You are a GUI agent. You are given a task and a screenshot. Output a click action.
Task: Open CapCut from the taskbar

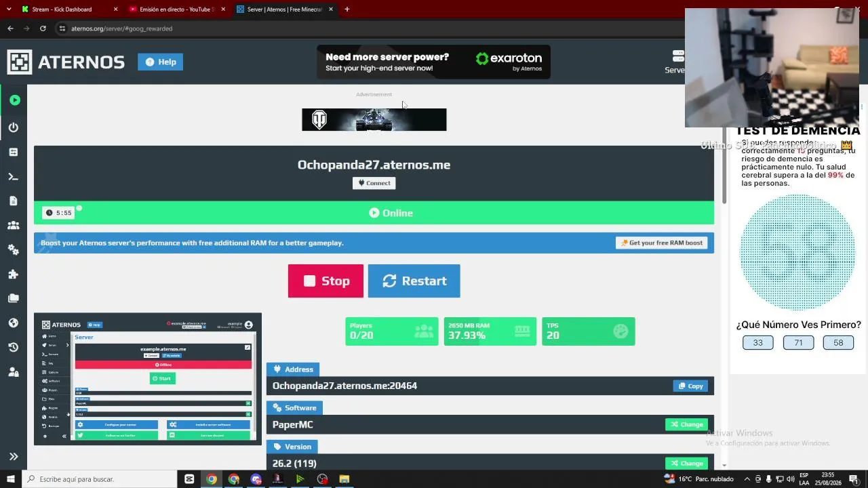189,479
